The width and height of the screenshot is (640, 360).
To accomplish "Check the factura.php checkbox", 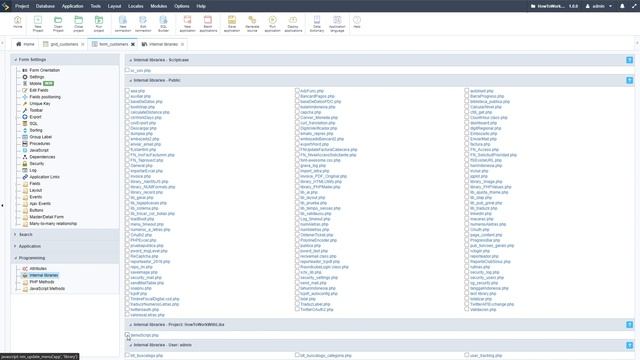I will [x=467, y=144].
